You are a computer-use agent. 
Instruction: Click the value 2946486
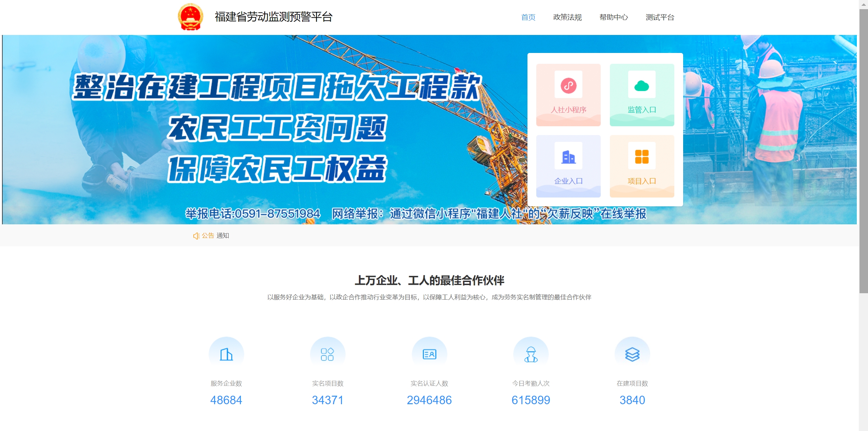pyautogui.click(x=429, y=400)
